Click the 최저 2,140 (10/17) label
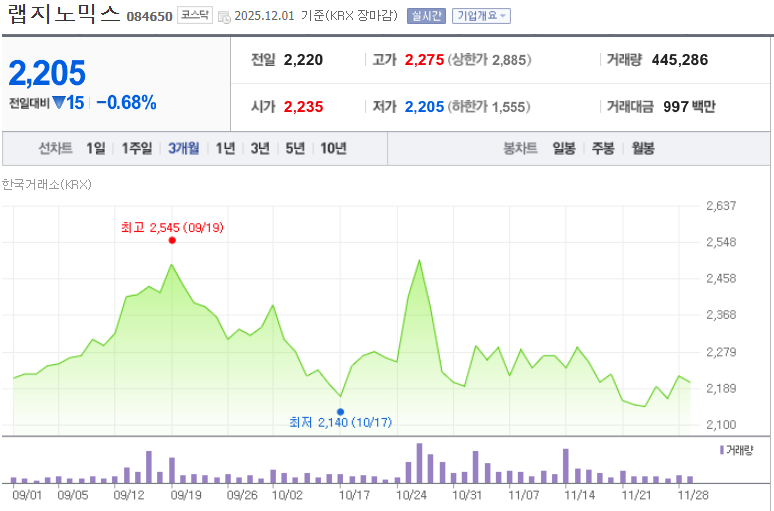The image size is (774, 511). point(340,423)
